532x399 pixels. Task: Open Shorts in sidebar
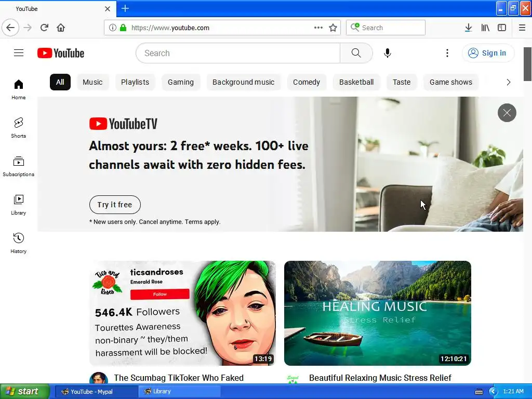tap(19, 128)
